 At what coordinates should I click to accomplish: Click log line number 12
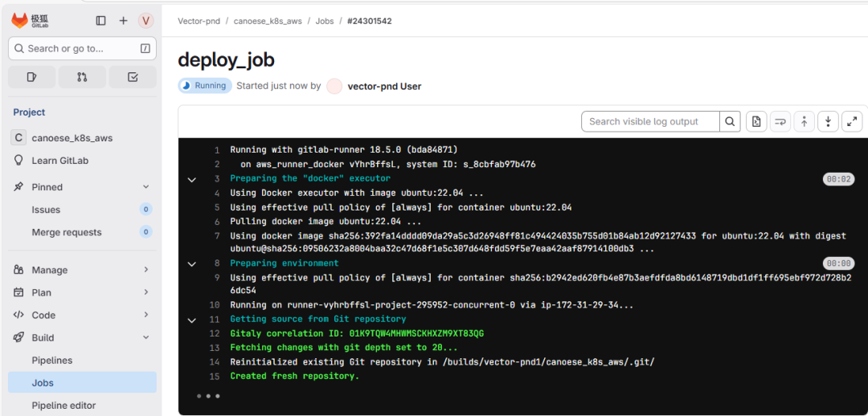[215, 333]
